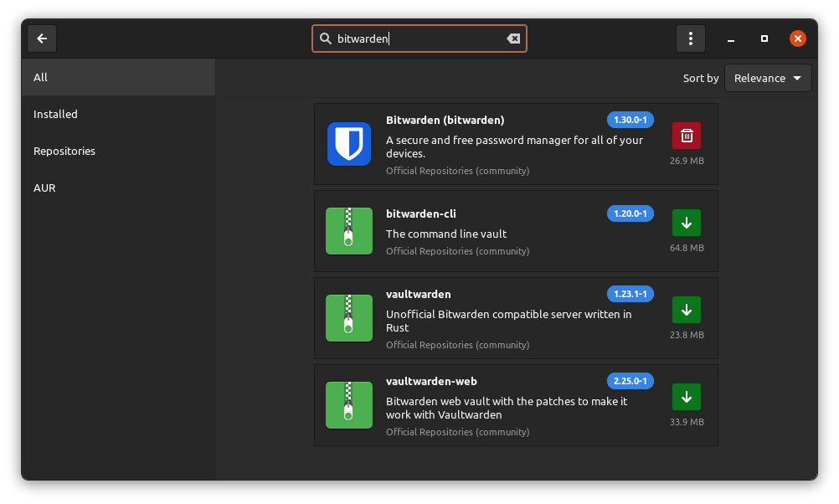The width and height of the screenshot is (839, 504).
Task: Click version badge 2.25.0-1
Action: (x=630, y=381)
